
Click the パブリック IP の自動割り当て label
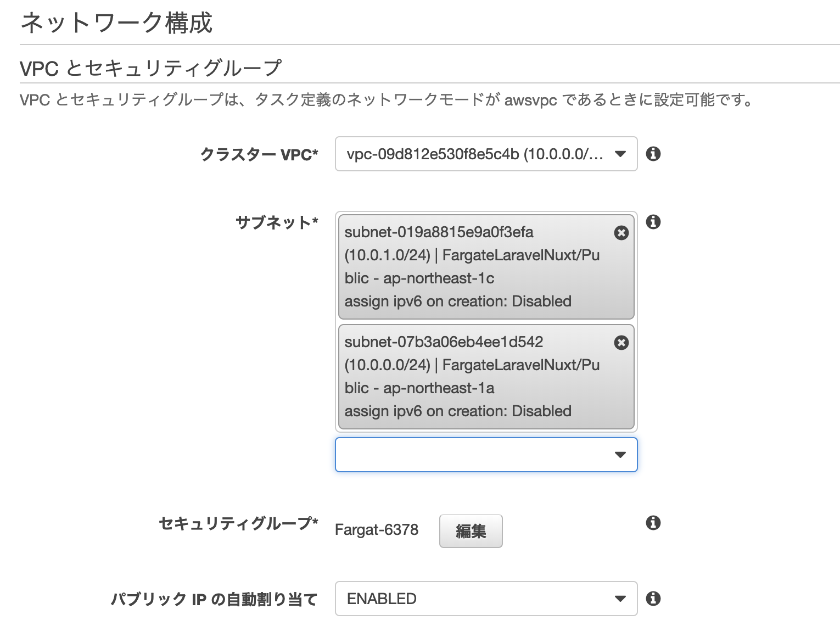[214, 599]
